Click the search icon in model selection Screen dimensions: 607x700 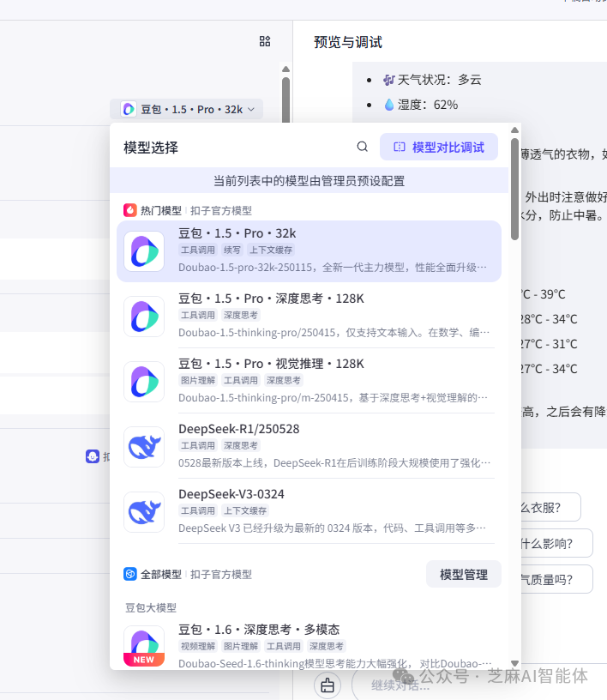pos(362,147)
